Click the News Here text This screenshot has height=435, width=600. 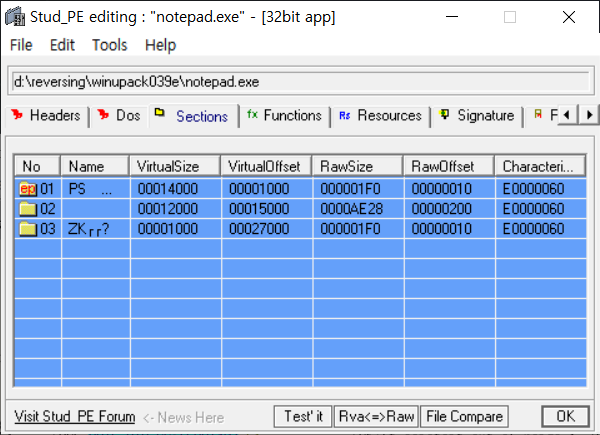[x=184, y=417]
